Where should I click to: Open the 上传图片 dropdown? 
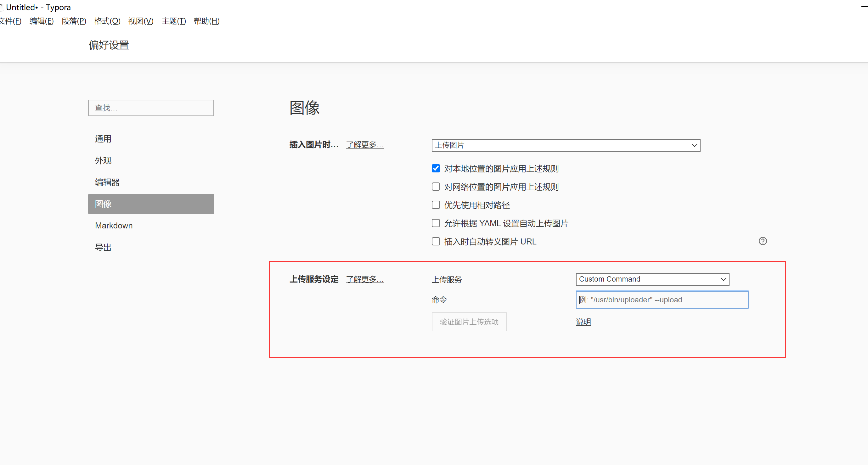coord(566,145)
